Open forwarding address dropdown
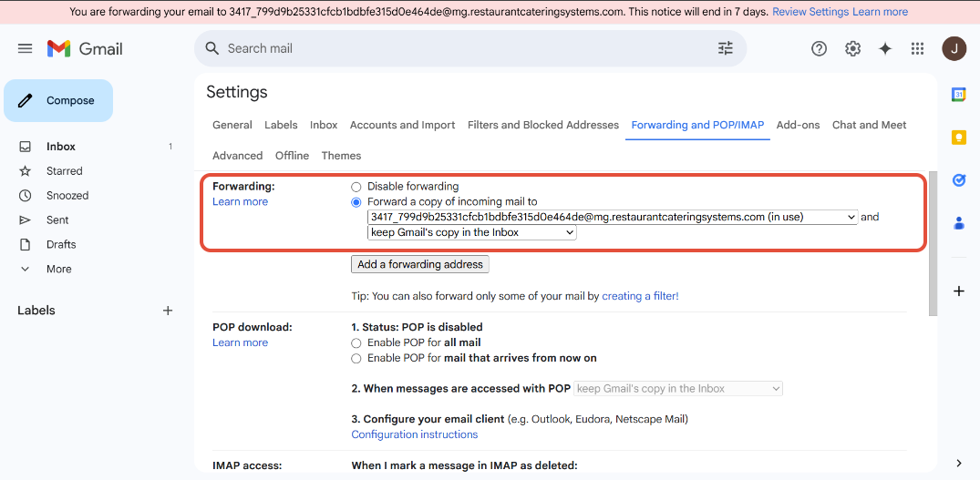This screenshot has height=480, width=980. [x=613, y=217]
